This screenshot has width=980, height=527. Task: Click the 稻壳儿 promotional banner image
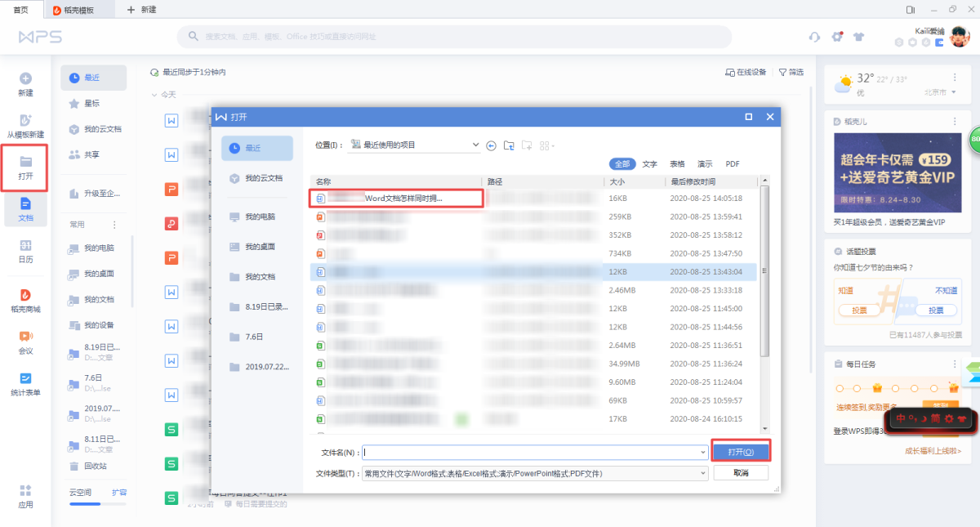[x=898, y=174]
